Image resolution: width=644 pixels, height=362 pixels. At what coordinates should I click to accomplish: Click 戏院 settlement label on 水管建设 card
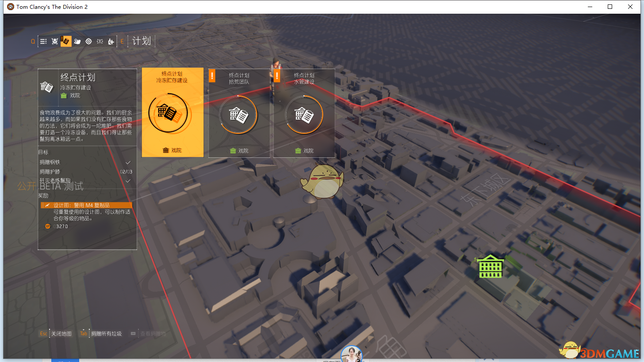(x=304, y=151)
